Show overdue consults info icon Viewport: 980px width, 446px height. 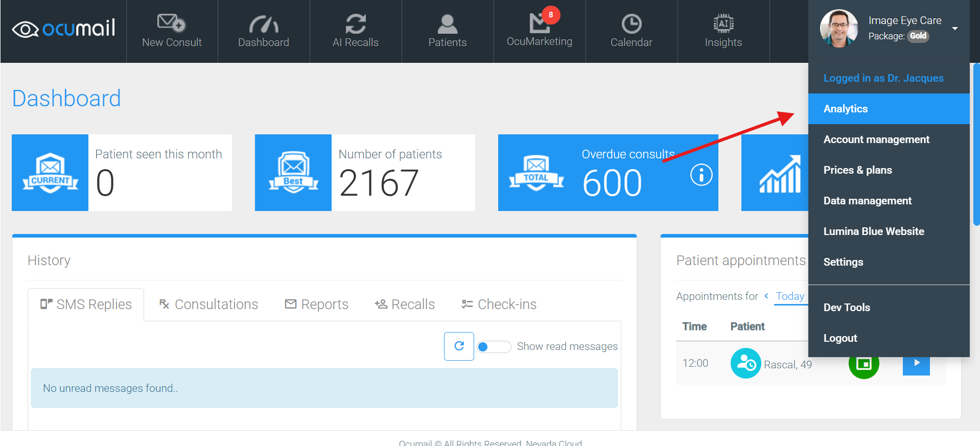point(701,175)
